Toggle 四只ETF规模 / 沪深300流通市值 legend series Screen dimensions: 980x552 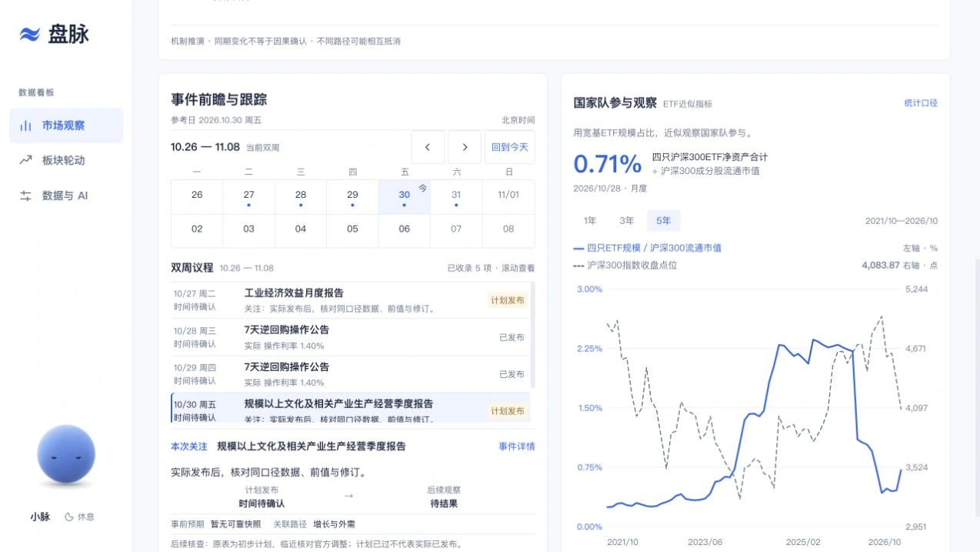[x=648, y=248]
